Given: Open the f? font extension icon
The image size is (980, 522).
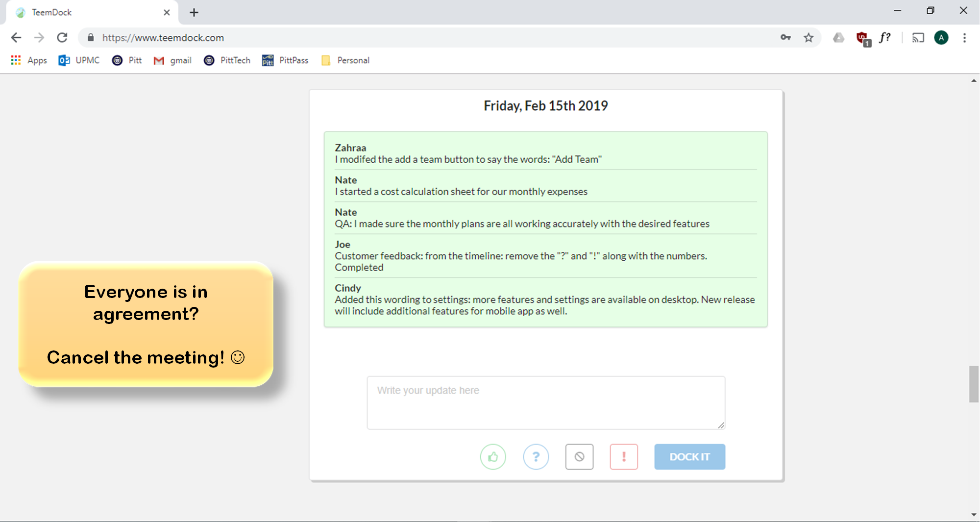Looking at the screenshot, I should (884, 38).
